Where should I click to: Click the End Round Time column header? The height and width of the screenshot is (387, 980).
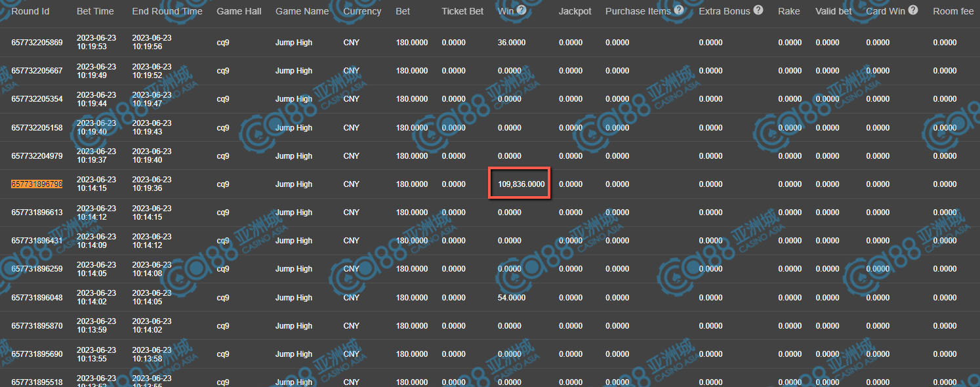click(x=167, y=11)
